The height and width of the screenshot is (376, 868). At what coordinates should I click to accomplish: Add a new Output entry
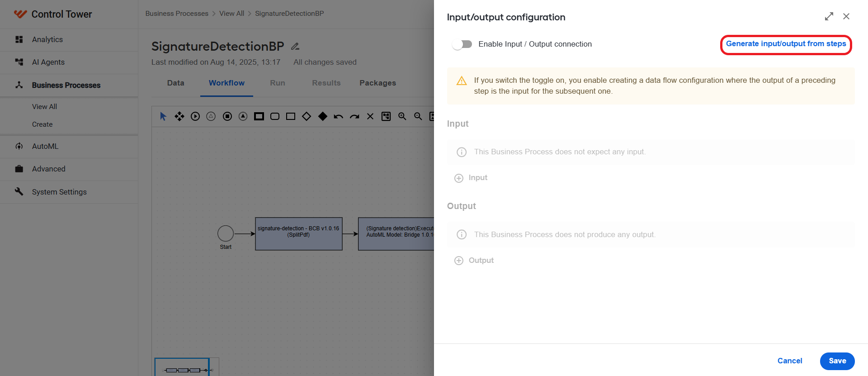click(x=474, y=261)
